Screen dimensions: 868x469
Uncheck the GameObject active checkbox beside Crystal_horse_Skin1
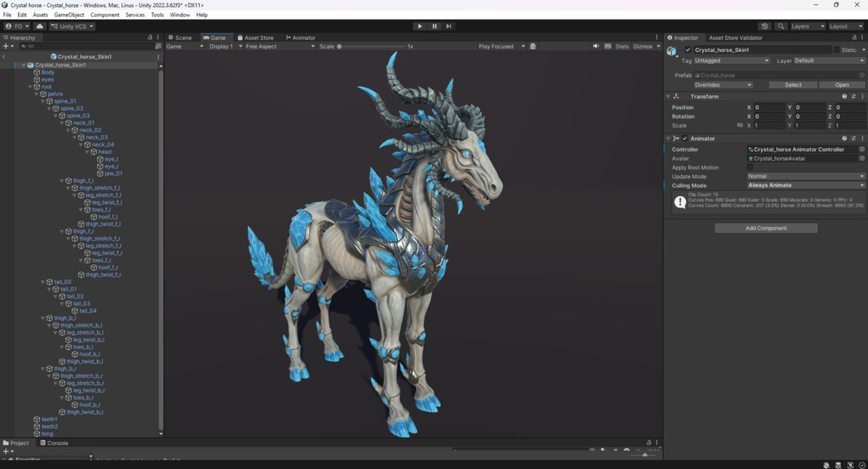pos(688,50)
